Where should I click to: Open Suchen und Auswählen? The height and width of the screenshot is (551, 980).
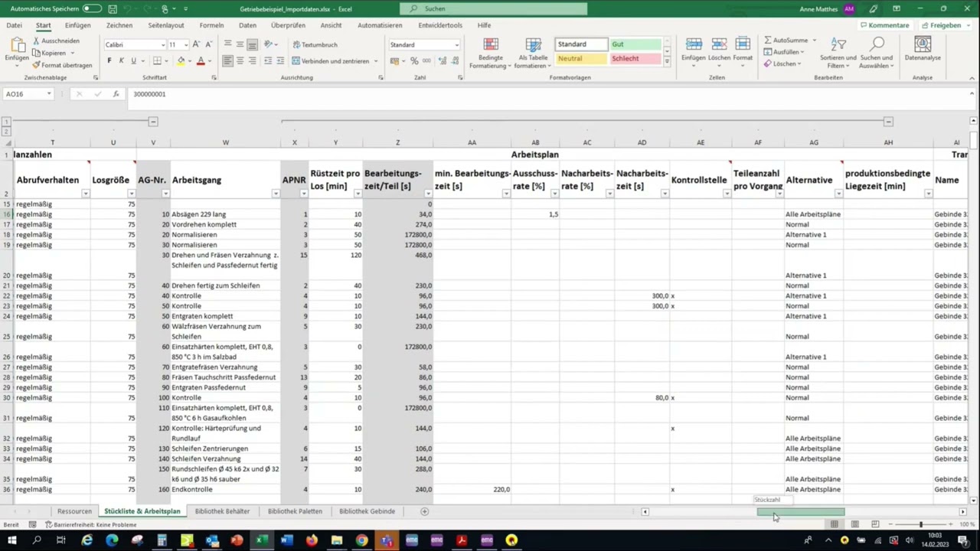click(x=877, y=52)
